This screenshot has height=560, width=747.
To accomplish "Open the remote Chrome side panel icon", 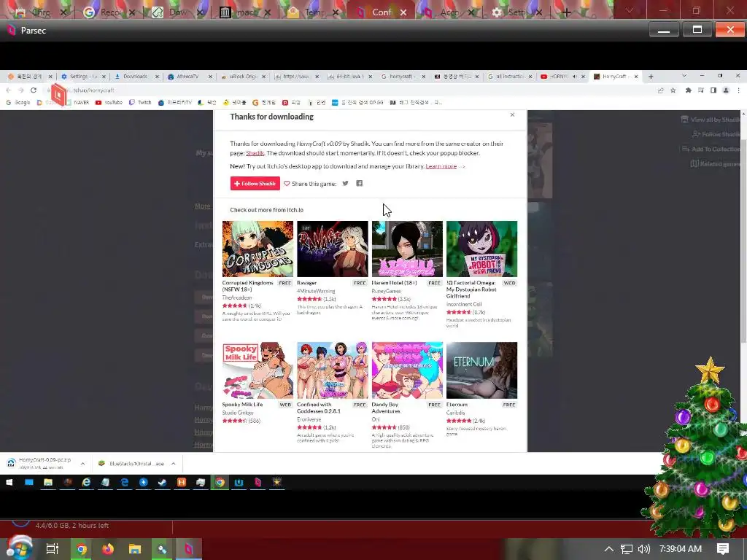I will (713, 90).
